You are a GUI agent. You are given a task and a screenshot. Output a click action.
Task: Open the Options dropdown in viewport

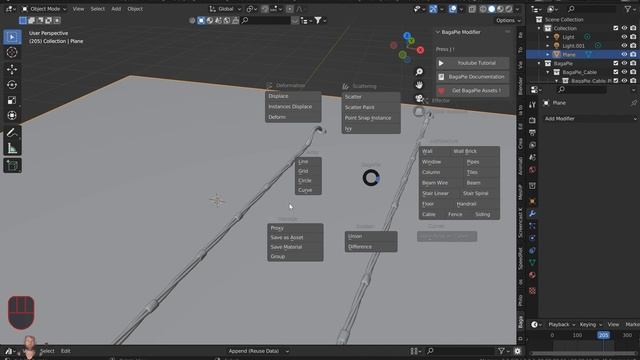508,20
